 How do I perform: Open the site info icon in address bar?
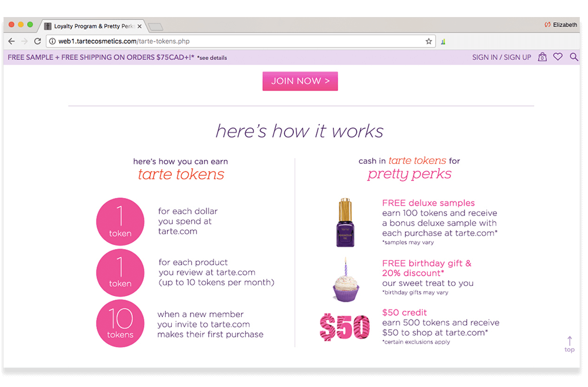(x=52, y=41)
